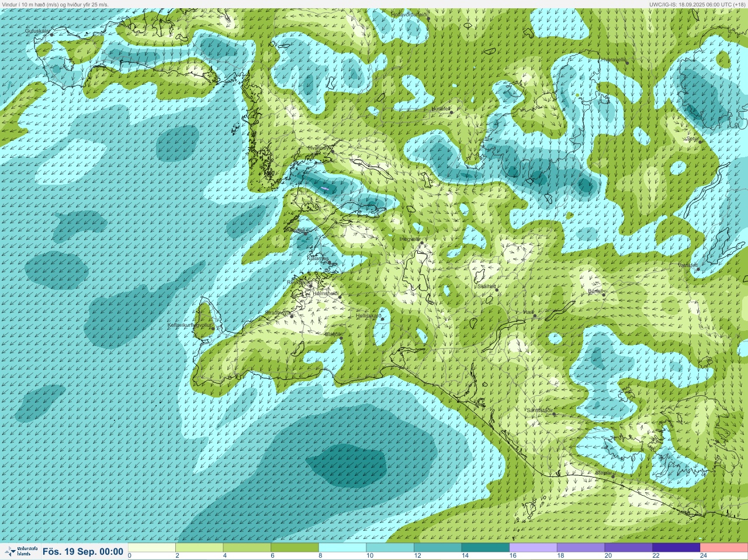The height and width of the screenshot is (560, 748).
Task: Click the Reykjavík station label
Action: pyautogui.click(x=299, y=282)
